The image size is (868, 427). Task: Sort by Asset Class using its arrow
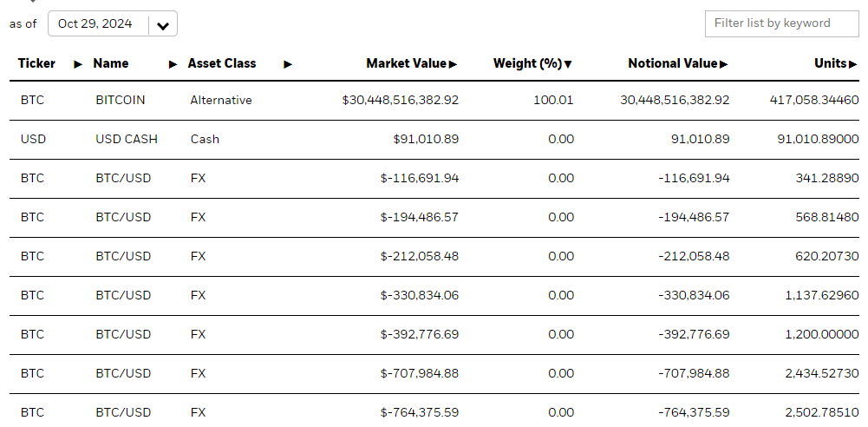288,64
